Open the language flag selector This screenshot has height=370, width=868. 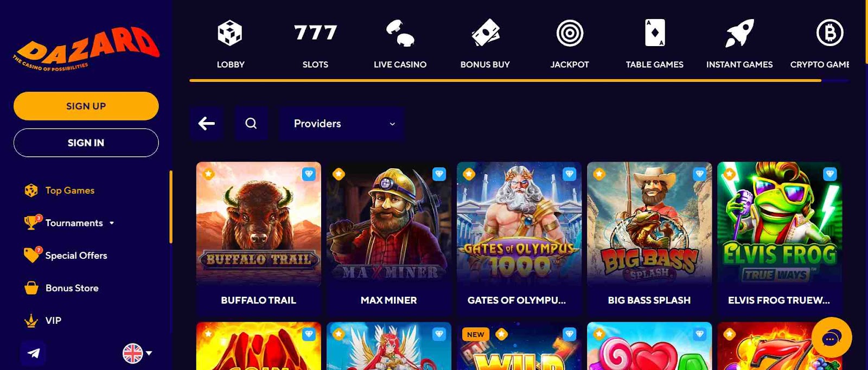[137, 353]
